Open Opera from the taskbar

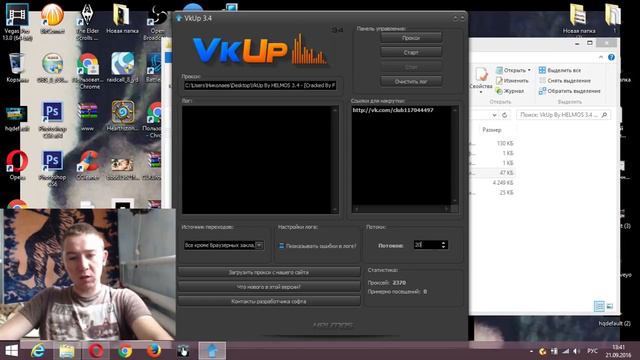coord(96,351)
